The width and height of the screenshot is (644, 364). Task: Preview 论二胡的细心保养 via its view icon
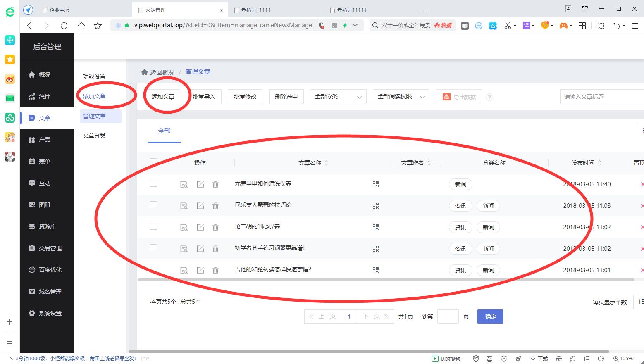pyautogui.click(x=184, y=227)
